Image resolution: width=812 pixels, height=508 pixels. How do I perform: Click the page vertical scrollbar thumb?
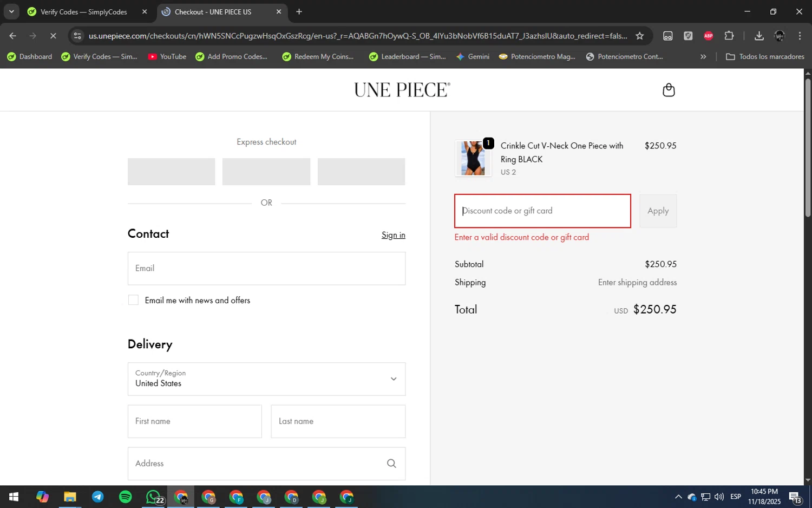[x=808, y=148]
